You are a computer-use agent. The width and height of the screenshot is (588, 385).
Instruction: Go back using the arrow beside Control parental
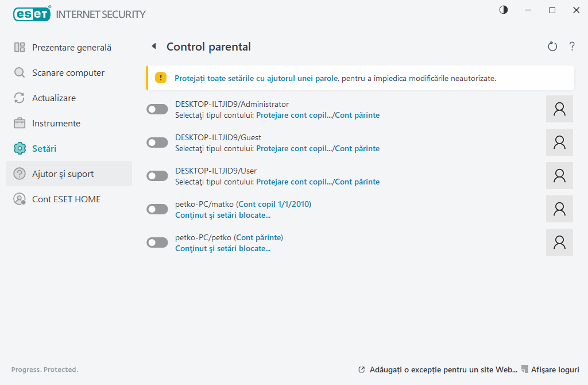(153, 47)
